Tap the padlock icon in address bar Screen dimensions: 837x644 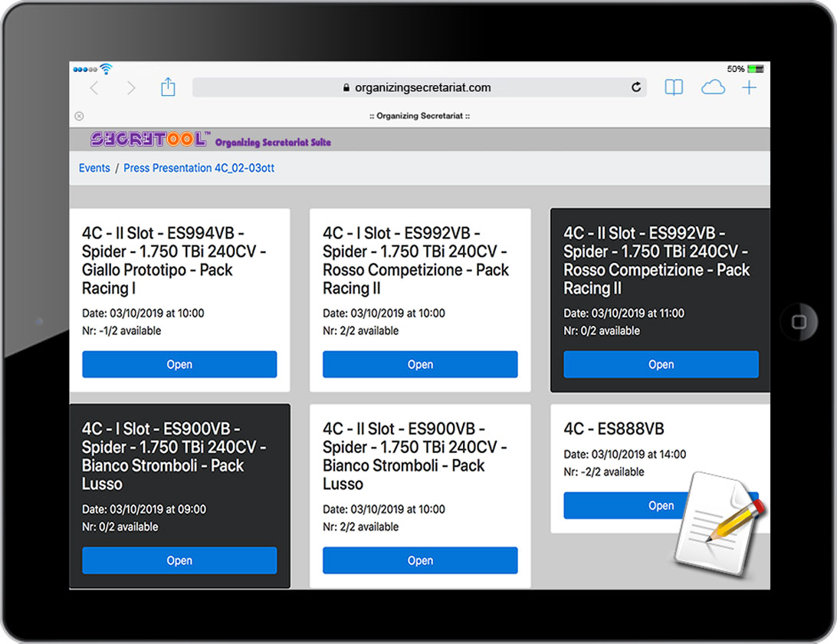pyautogui.click(x=346, y=87)
